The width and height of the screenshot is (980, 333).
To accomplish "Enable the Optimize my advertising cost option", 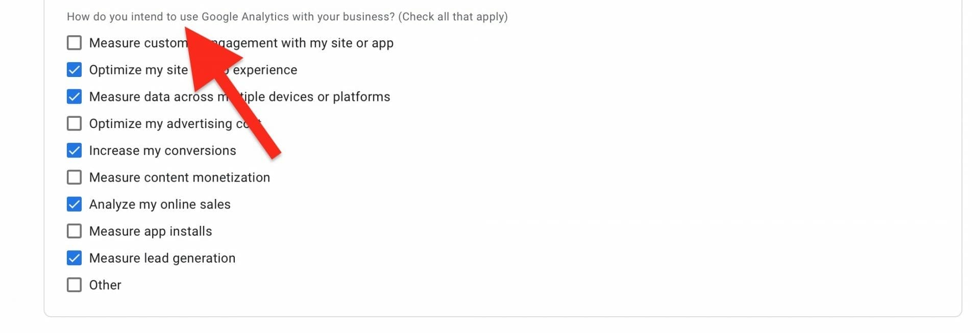I will point(74,123).
